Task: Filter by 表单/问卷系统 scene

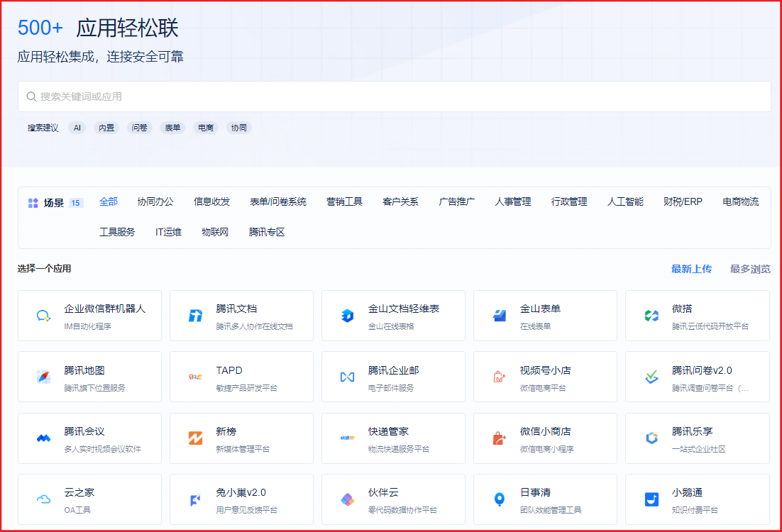Action: [278, 202]
